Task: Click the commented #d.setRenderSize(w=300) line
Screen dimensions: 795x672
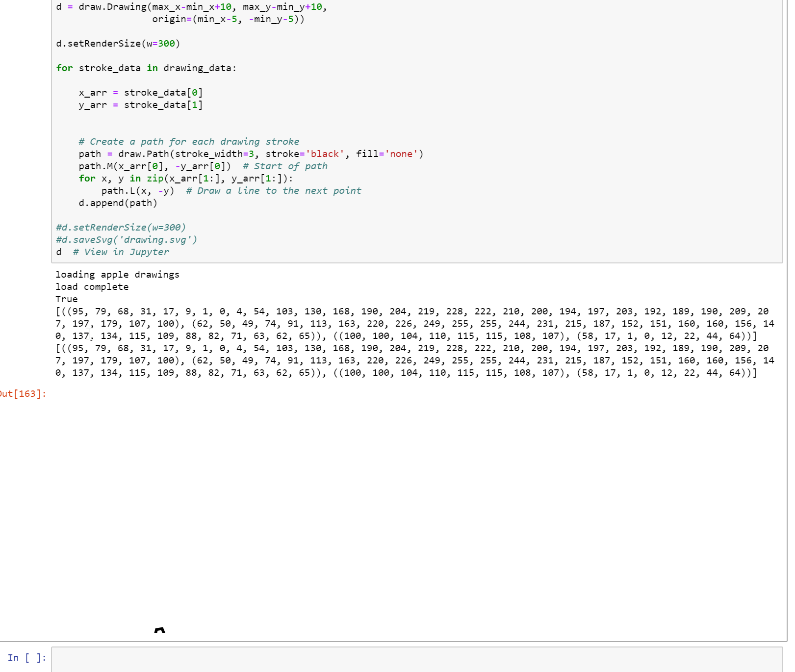Action: [x=120, y=227]
